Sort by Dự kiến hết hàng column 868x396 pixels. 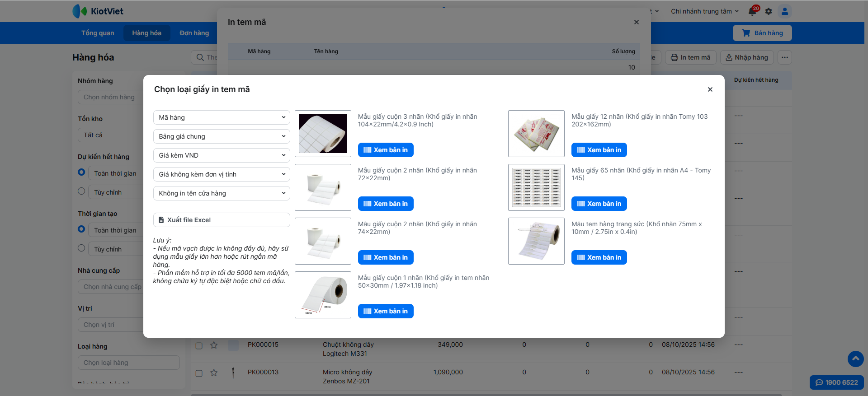click(x=756, y=80)
